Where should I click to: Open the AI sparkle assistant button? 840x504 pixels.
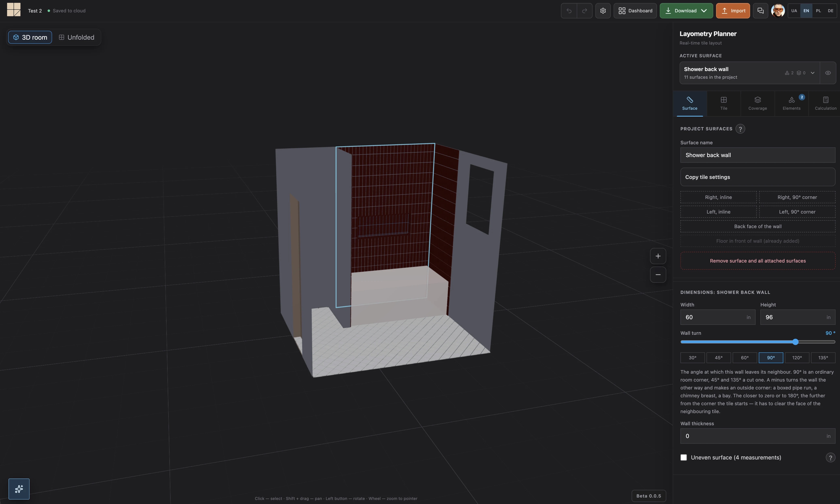[x=19, y=489]
